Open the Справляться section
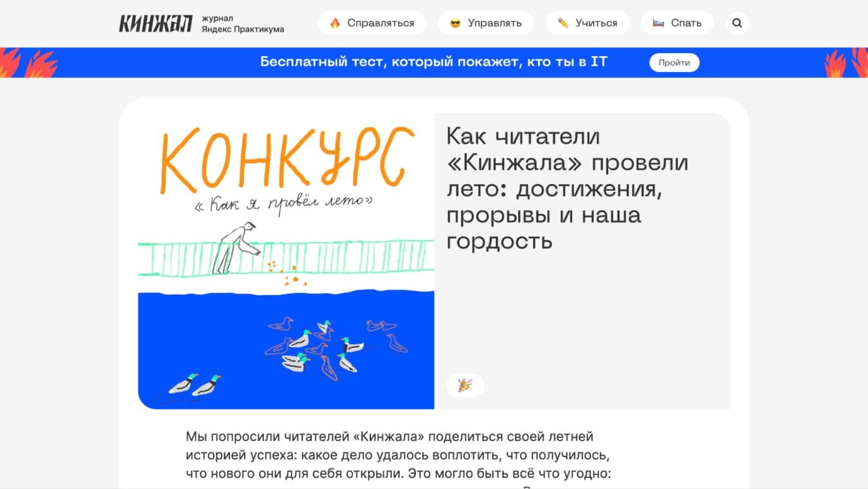868x489 pixels. [x=372, y=23]
